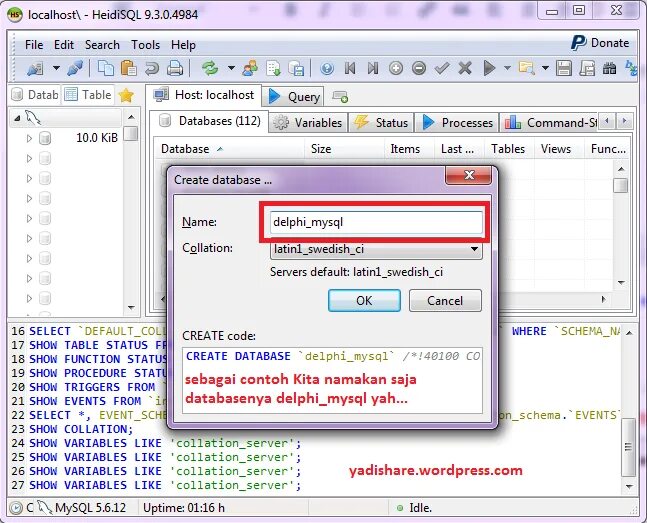Click the Save as snippet icon
Image resolution: width=647 pixels, height=523 pixels.
point(587,68)
